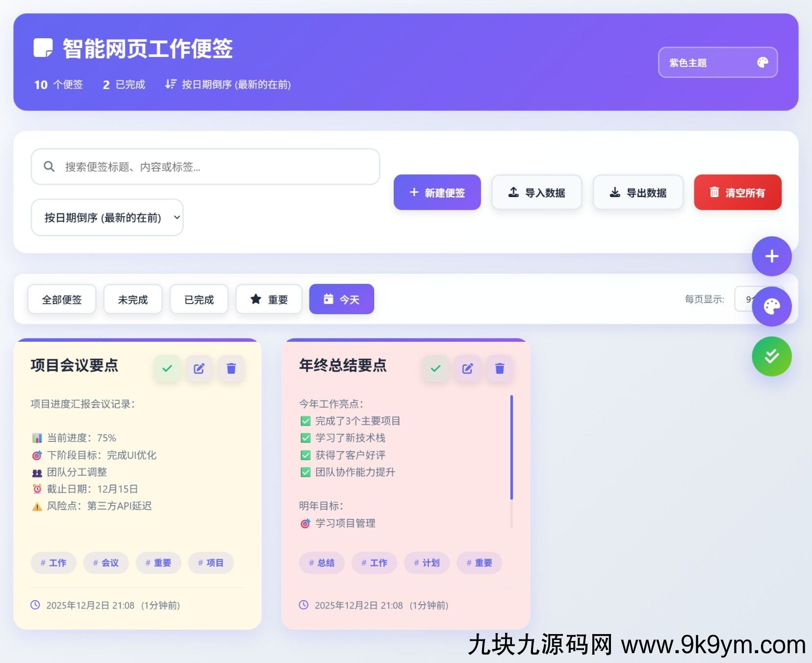Screen dimensions: 812x663
Task: Click the red 清空所有 button
Action: click(x=737, y=192)
